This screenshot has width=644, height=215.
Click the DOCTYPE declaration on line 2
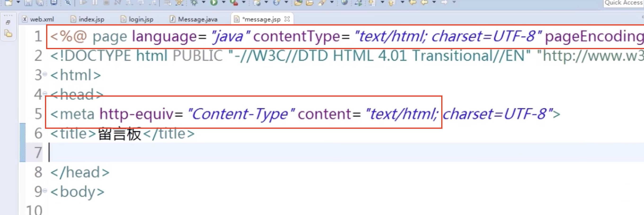click(x=347, y=56)
